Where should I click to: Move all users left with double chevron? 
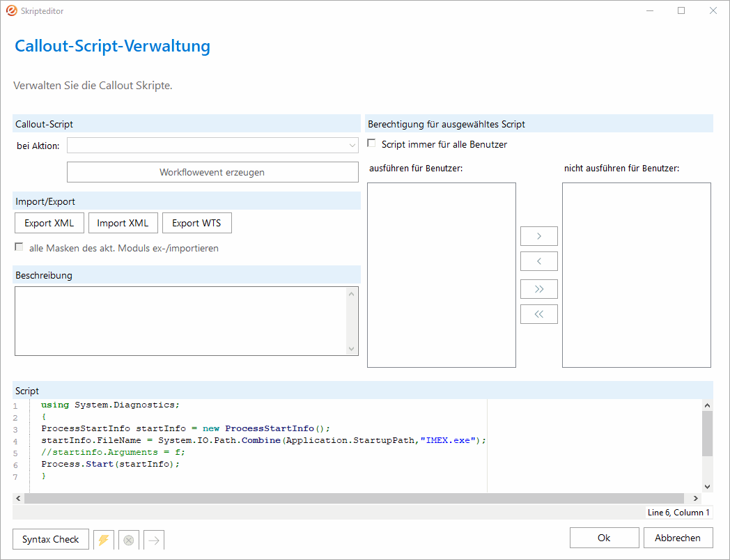point(538,314)
